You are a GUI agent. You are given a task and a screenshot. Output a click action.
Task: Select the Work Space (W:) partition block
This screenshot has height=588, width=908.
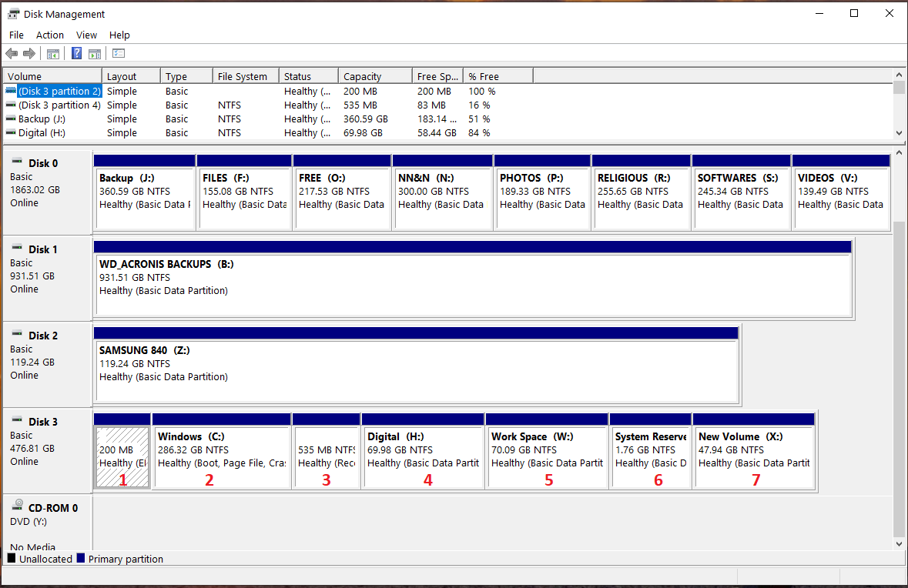[548, 452]
